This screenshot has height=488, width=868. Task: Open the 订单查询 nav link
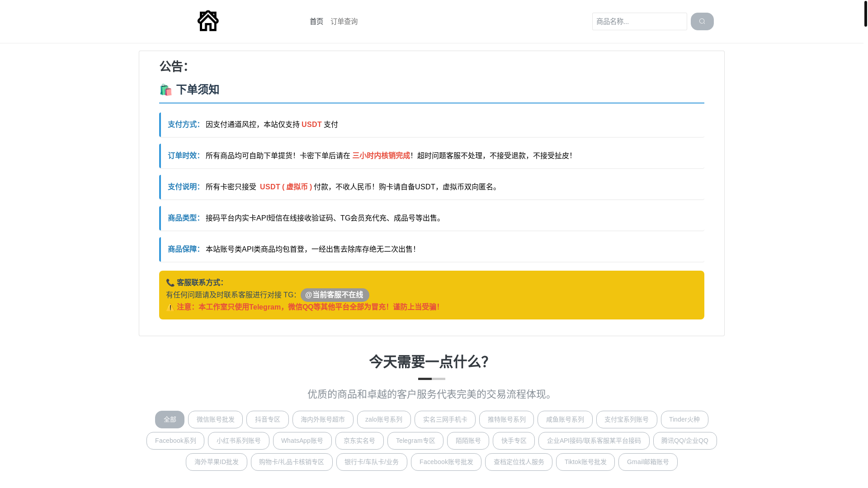pyautogui.click(x=344, y=21)
